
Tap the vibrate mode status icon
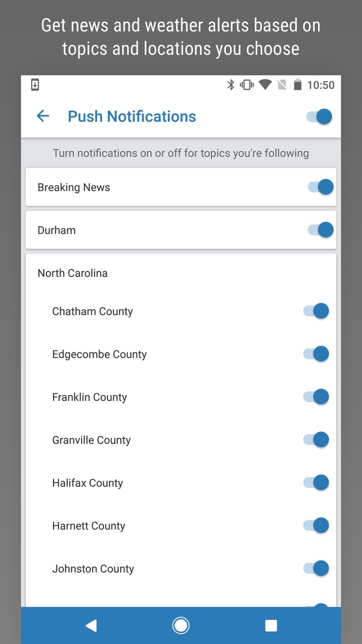(x=247, y=85)
